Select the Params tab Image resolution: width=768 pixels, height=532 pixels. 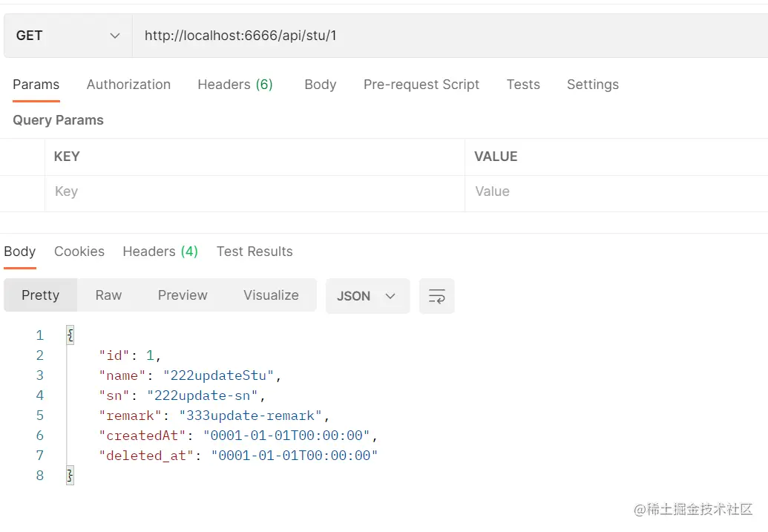[x=36, y=85]
